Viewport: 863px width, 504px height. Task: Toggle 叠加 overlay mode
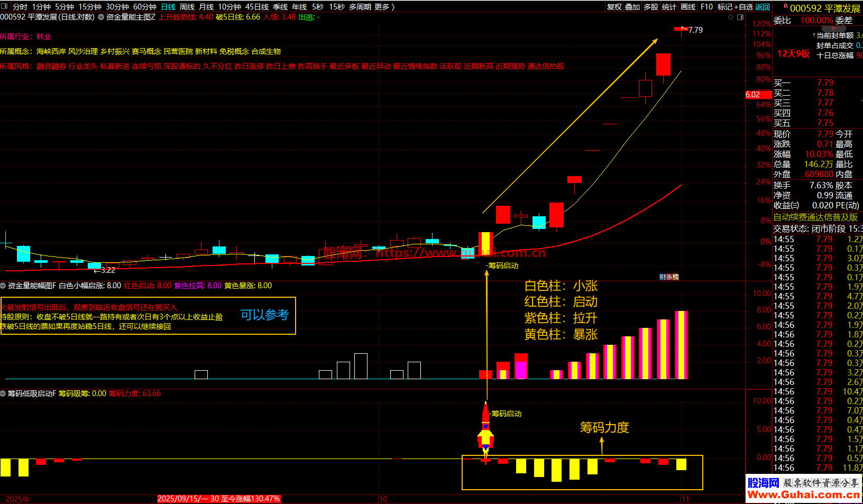pos(632,7)
